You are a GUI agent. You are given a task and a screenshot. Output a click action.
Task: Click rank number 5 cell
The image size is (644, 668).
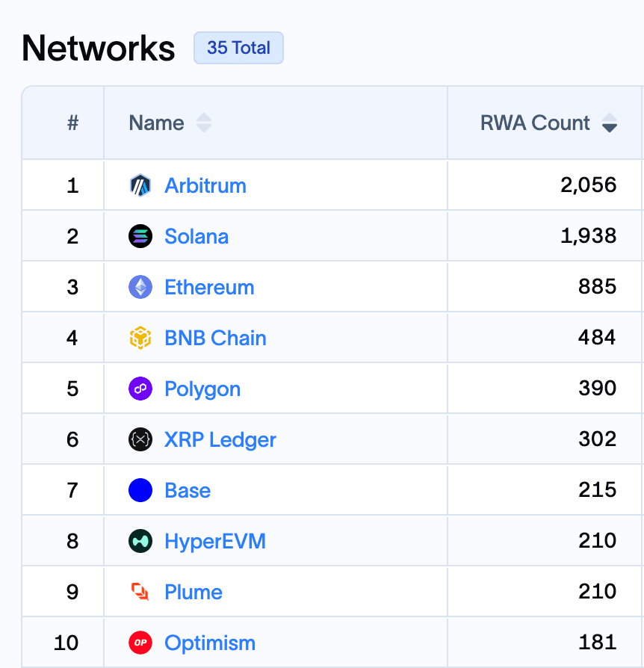[x=63, y=389]
